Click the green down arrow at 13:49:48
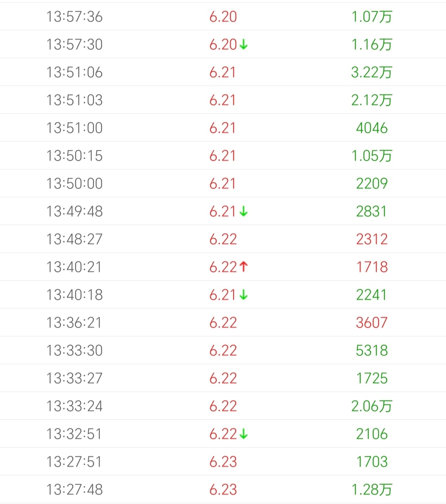This screenshot has height=504, width=446. (x=244, y=211)
